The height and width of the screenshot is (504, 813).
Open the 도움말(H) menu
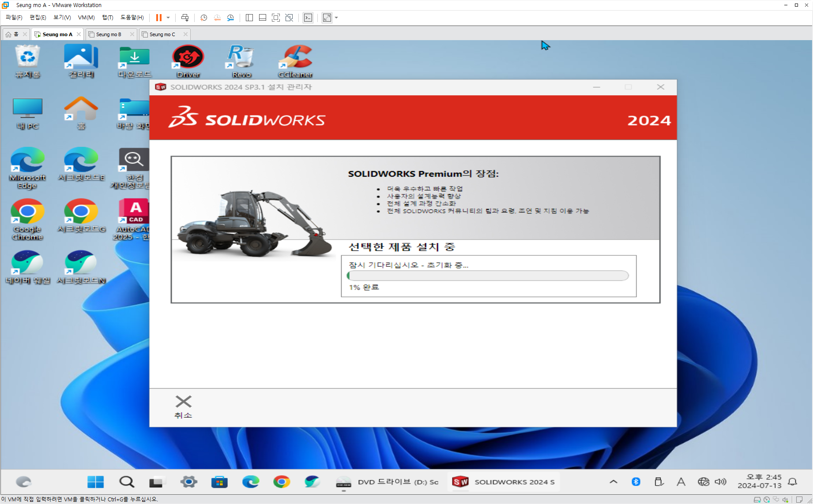click(132, 18)
